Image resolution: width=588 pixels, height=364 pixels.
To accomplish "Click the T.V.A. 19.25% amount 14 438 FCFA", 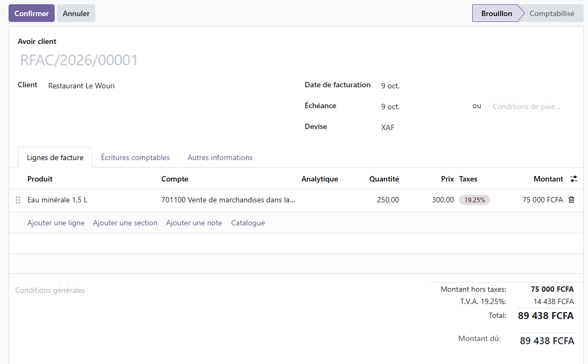I will pos(554,301).
